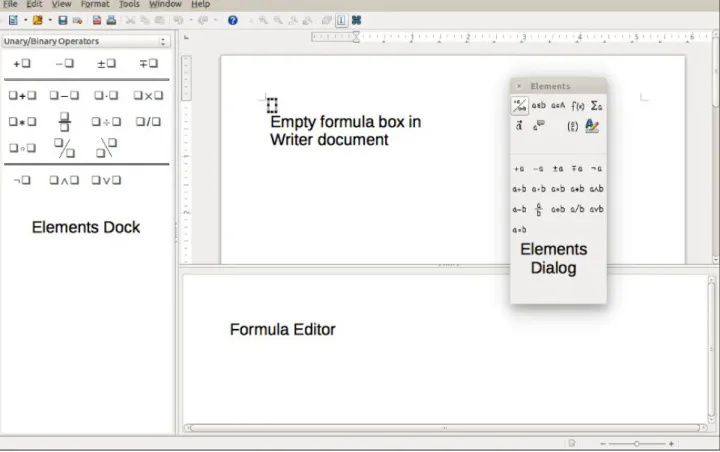Open the Symbols catalog icon in toolbar
This screenshot has width=720, height=452.
click(356, 20)
